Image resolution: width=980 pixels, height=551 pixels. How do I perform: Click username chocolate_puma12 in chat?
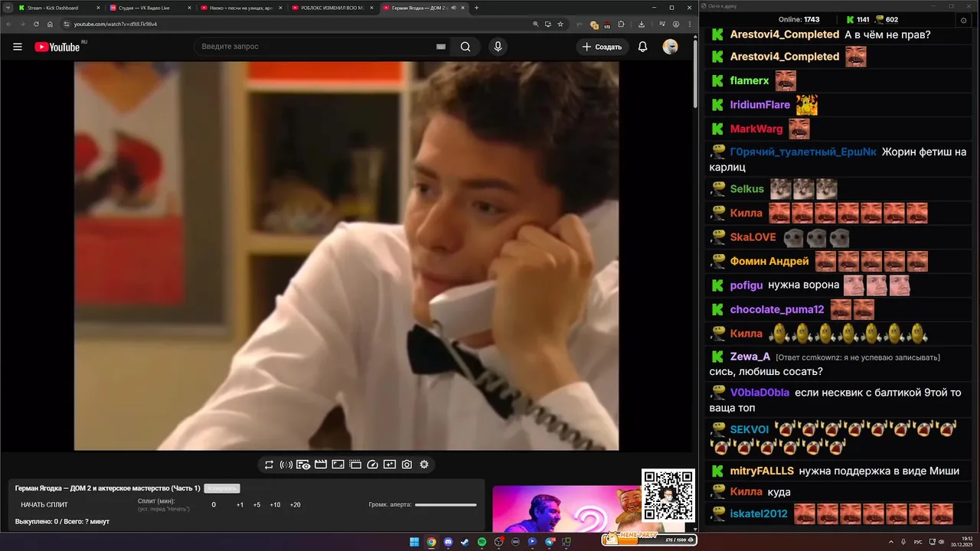[x=777, y=309]
